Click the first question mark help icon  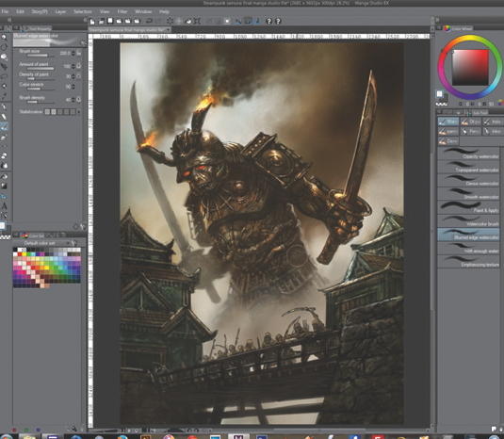click(x=269, y=22)
